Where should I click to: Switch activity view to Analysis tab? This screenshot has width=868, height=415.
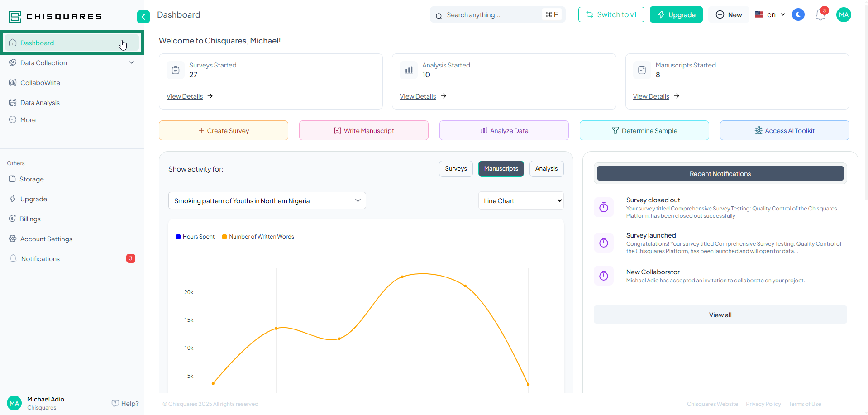[x=546, y=169]
